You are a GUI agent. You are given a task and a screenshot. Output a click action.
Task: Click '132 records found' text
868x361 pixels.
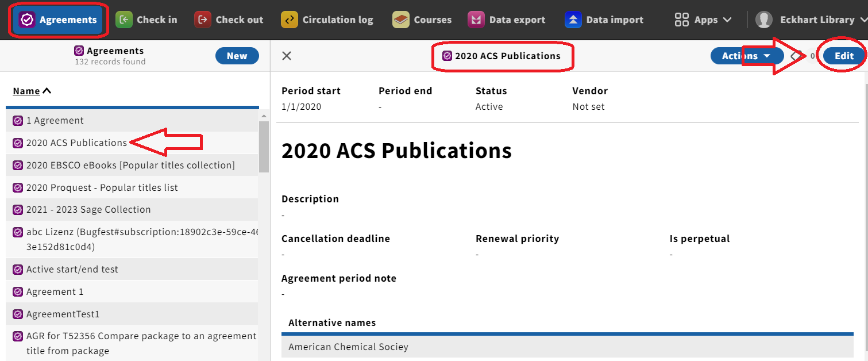click(x=110, y=62)
